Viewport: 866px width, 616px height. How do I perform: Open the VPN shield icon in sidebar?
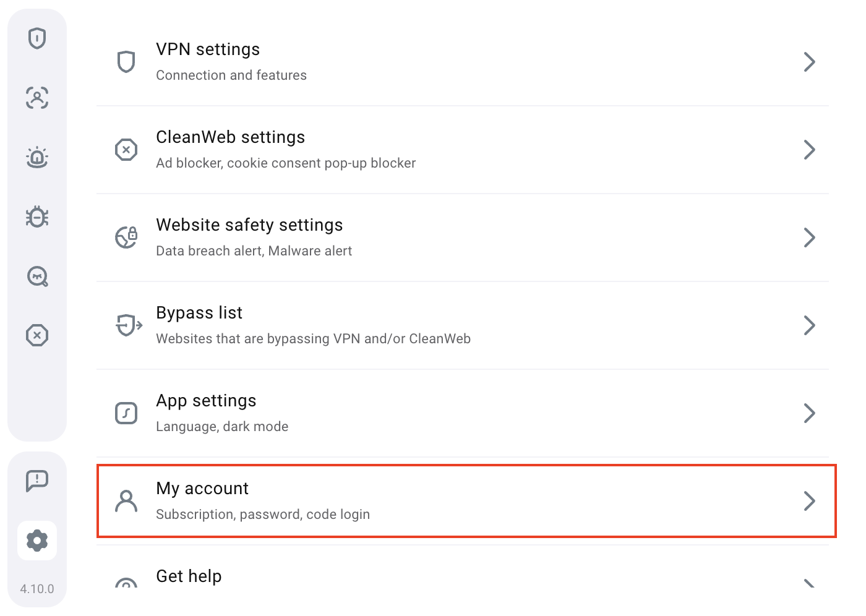coord(37,38)
